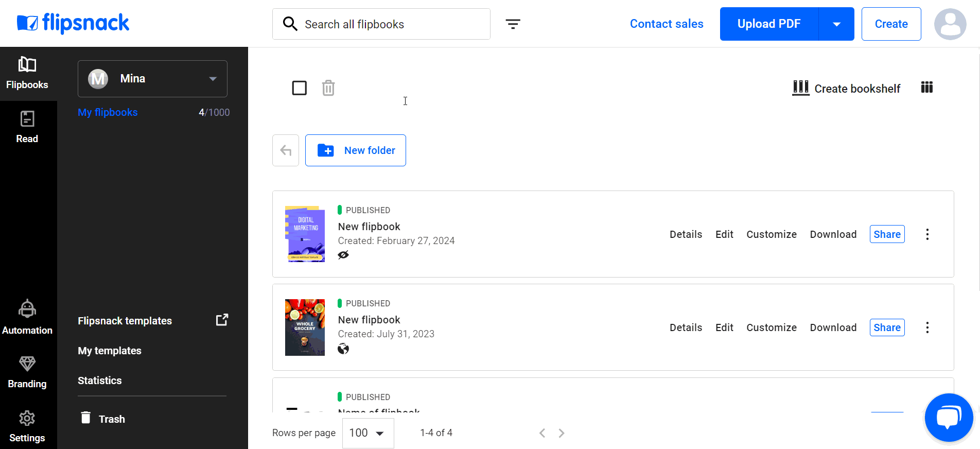Click the back arrow folder button
The height and width of the screenshot is (449, 980).
click(x=286, y=150)
